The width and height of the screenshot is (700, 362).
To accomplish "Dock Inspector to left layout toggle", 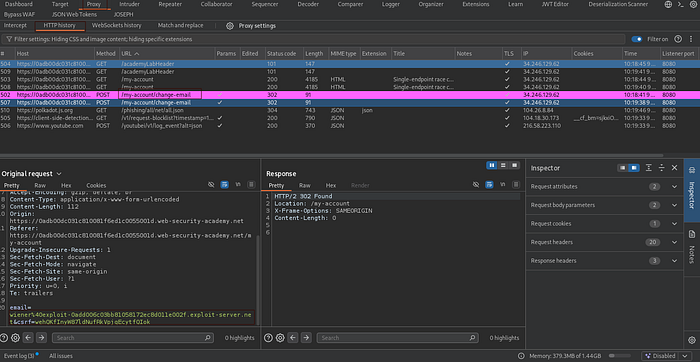I will [x=622, y=168].
